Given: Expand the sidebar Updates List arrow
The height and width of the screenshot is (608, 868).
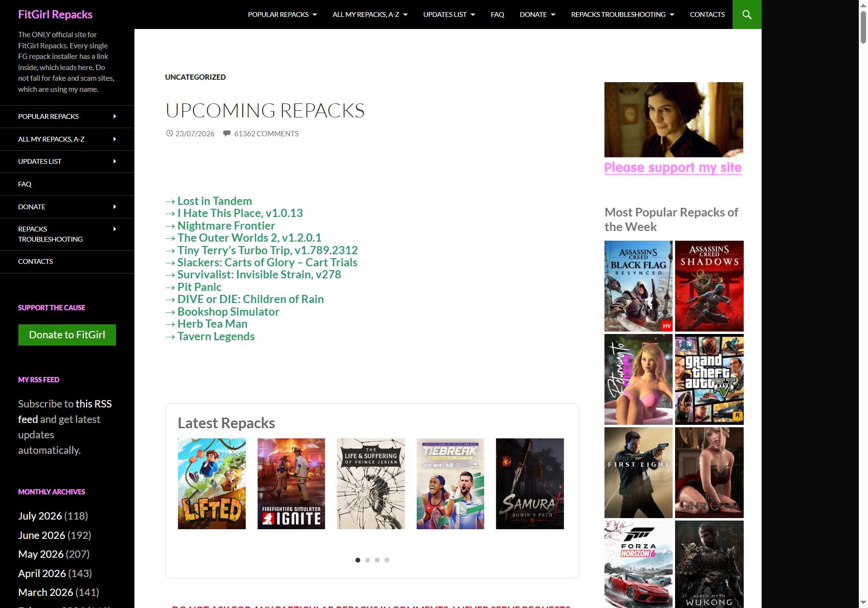Looking at the screenshot, I should pyautogui.click(x=115, y=161).
